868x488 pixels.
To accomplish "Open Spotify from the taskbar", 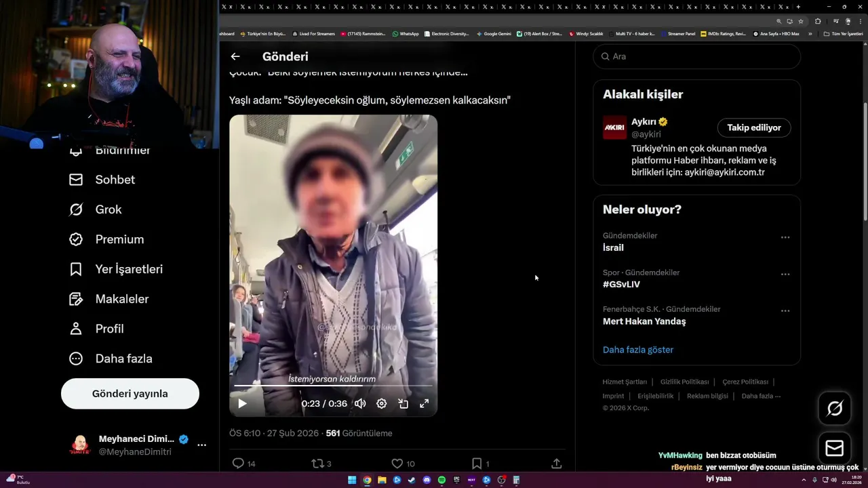I will tap(441, 480).
